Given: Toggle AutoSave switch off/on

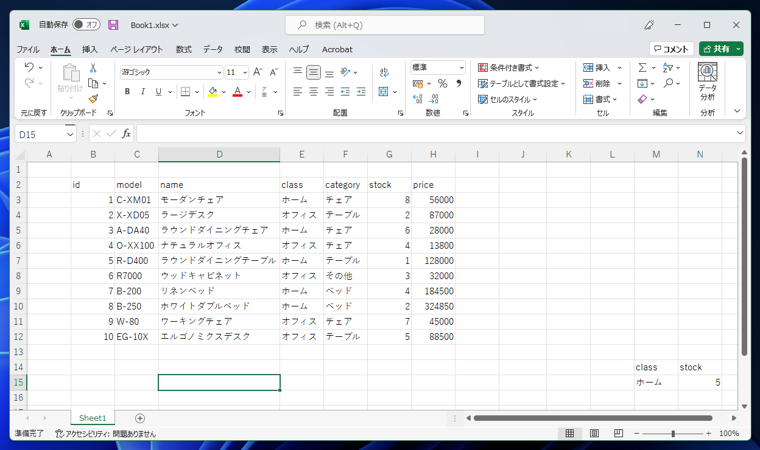Looking at the screenshot, I should (86, 24).
